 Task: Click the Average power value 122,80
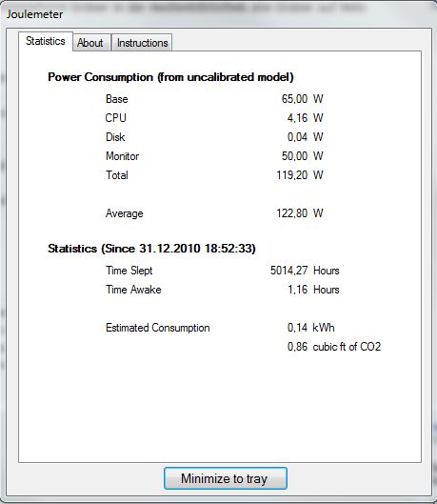click(292, 213)
